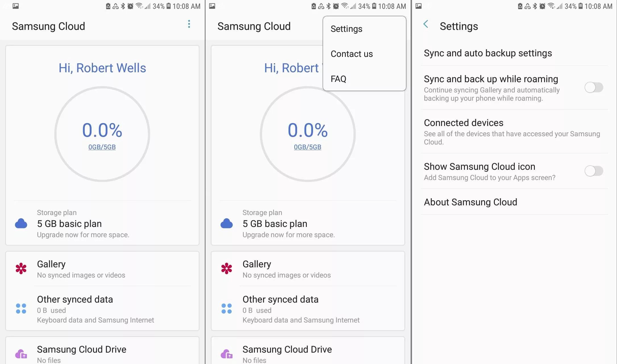Click the 0GB/5GB storage usage indicator
The width and height of the screenshot is (617, 364).
tap(102, 147)
